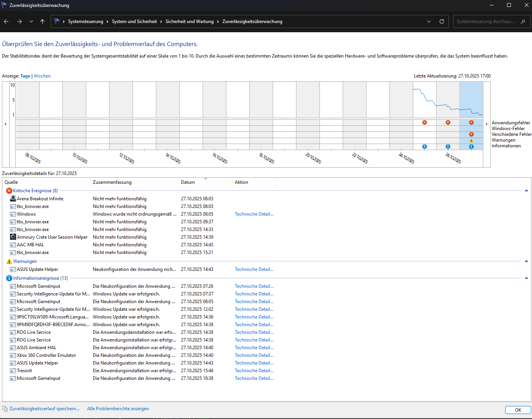Click Zuverlässigkeitsverlauf speichern link

(44, 409)
